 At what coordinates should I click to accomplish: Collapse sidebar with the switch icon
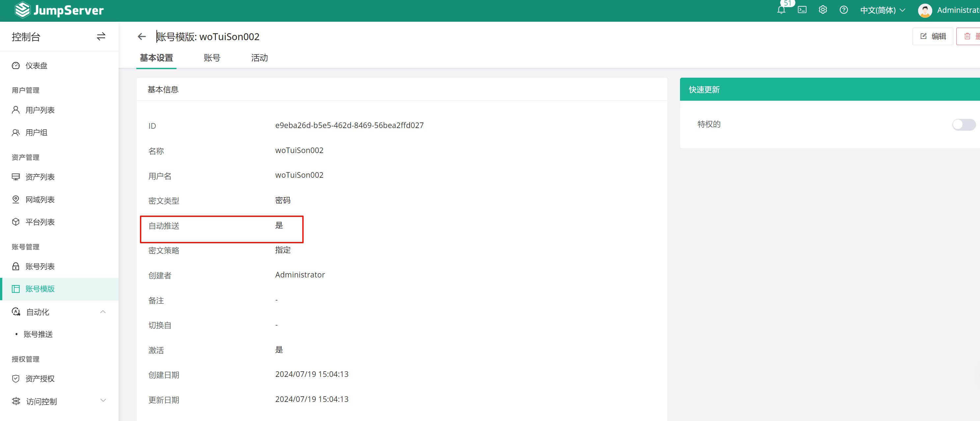101,37
